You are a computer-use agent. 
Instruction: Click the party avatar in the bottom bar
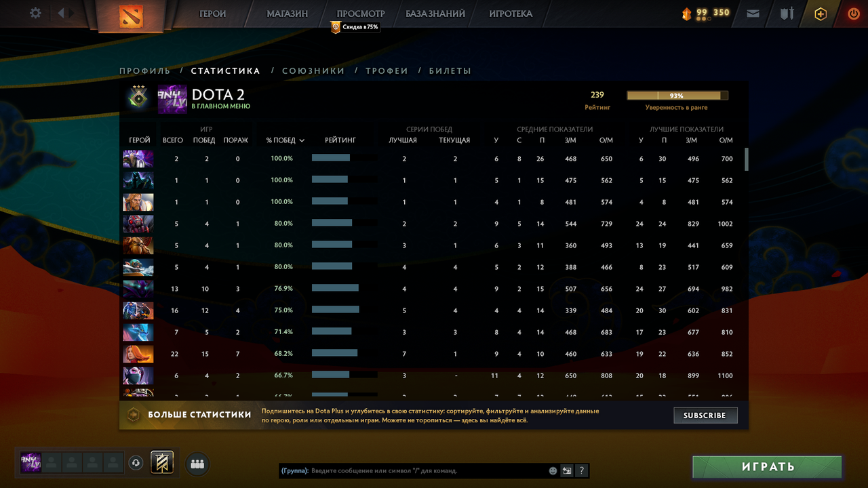click(x=31, y=462)
